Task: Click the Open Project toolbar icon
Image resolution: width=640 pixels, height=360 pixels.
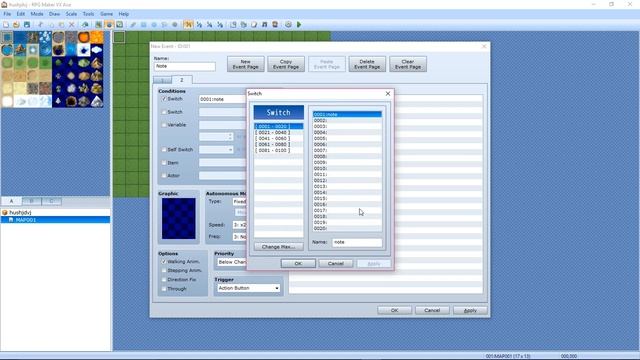Action: tap(16, 25)
